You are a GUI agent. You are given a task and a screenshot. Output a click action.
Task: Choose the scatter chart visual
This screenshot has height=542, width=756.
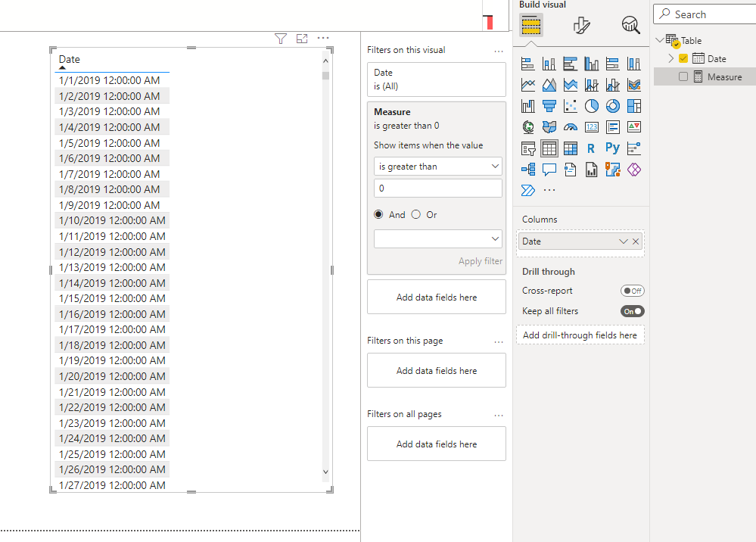[x=571, y=106]
